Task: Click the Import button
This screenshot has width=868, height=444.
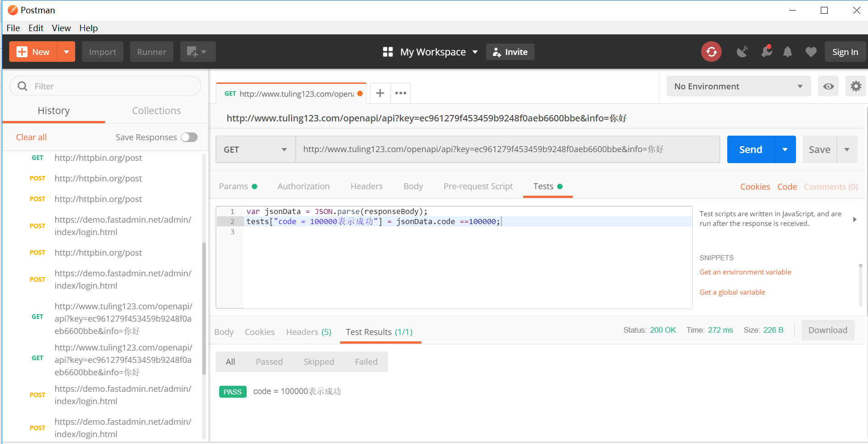Action: tap(103, 52)
